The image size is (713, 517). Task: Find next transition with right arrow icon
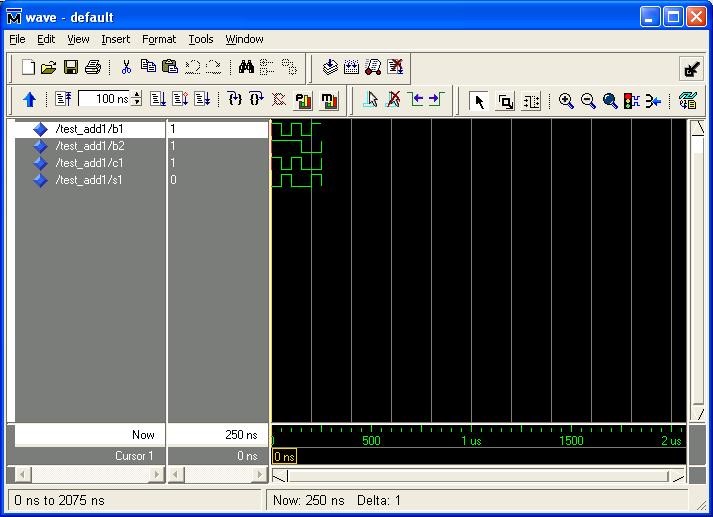[437, 99]
